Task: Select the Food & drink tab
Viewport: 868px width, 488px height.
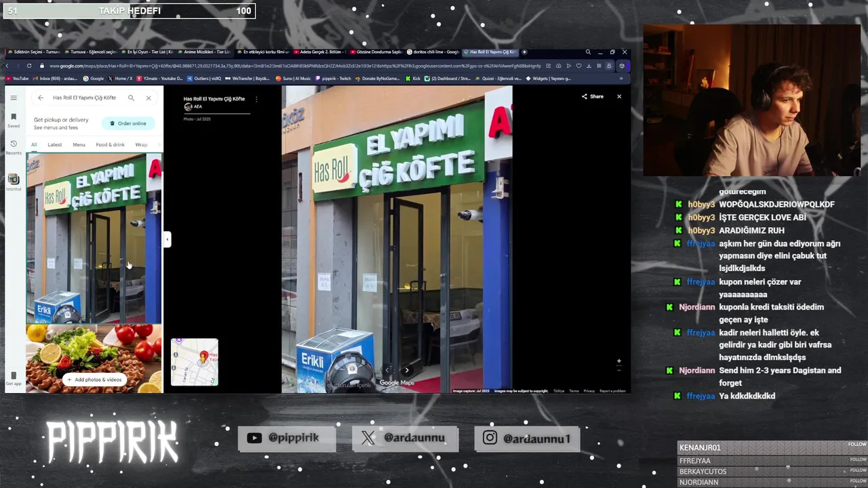Action: pyautogui.click(x=110, y=144)
